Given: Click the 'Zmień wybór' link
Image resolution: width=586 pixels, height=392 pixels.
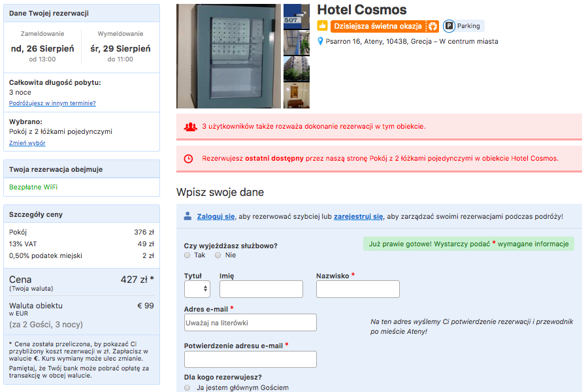Looking at the screenshot, I should [x=27, y=142].
